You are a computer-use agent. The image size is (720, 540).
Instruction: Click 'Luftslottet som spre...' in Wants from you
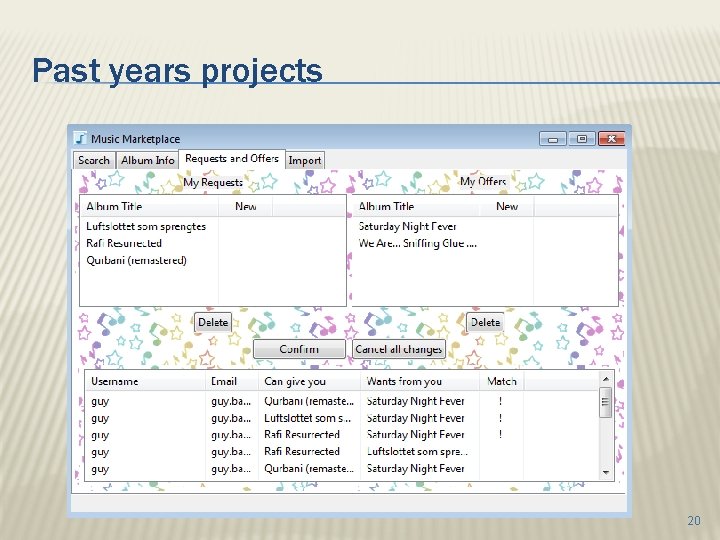[x=417, y=451]
